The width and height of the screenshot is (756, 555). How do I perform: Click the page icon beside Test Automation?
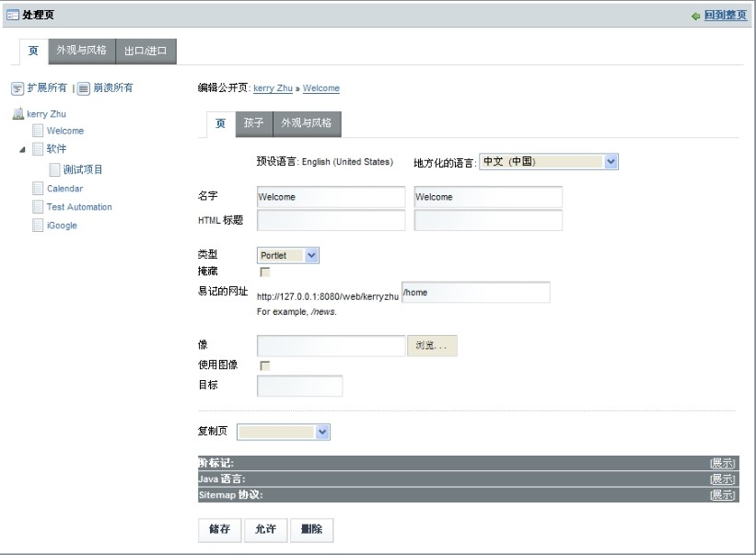pos(38,207)
